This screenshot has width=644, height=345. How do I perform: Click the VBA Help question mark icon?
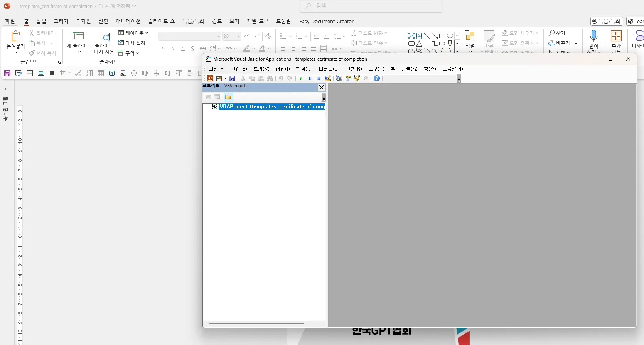click(377, 78)
